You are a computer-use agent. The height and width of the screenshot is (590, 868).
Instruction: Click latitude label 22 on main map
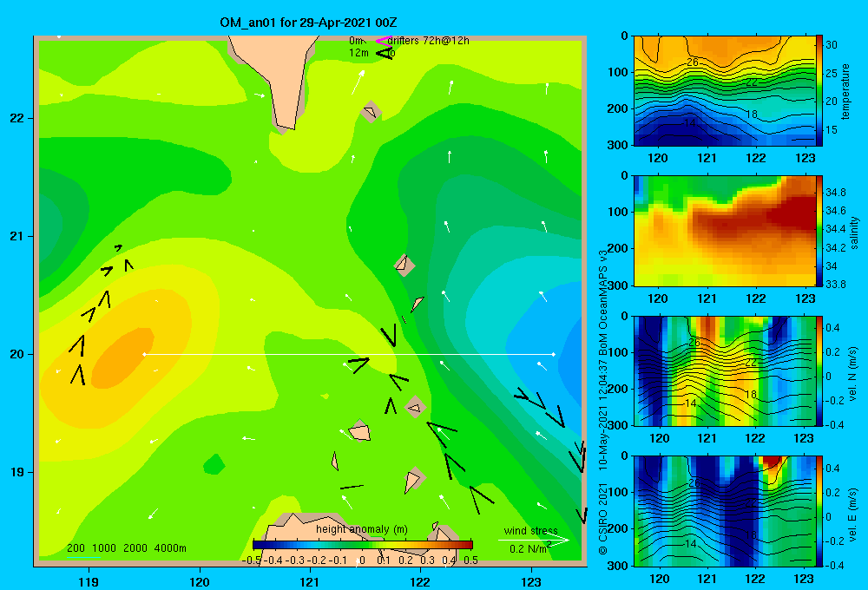coord(16,118)
